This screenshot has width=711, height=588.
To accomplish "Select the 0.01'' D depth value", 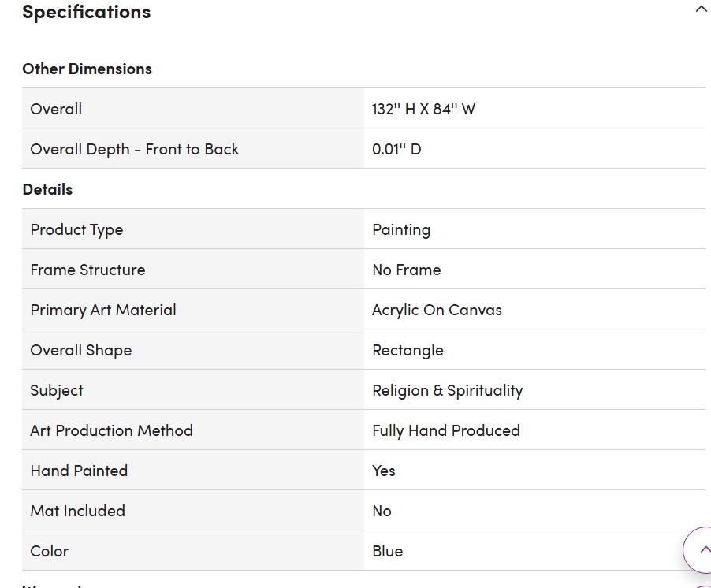I will (x=396, y=149).
